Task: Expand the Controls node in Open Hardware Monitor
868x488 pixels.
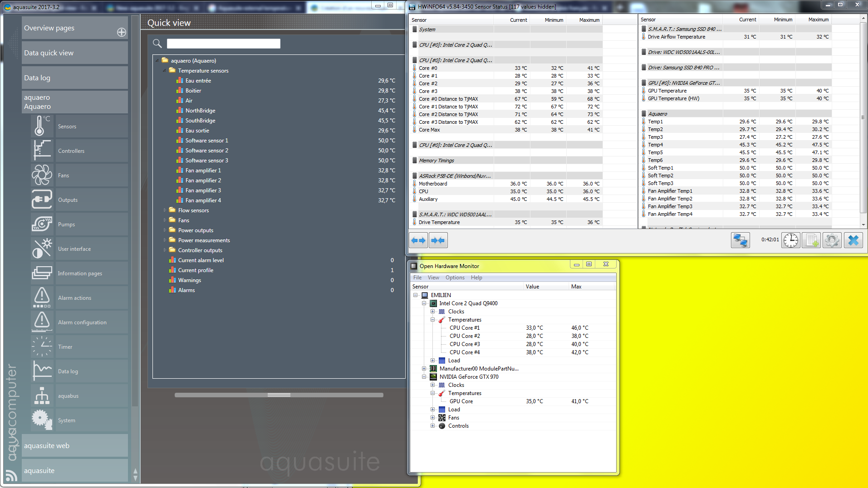Action: click(x=432, y=426)
